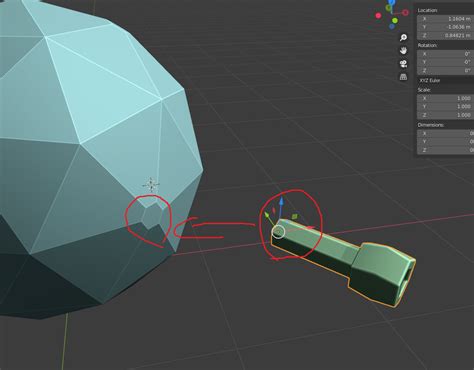Click the Dimensions Y value field

pos(445,142)
